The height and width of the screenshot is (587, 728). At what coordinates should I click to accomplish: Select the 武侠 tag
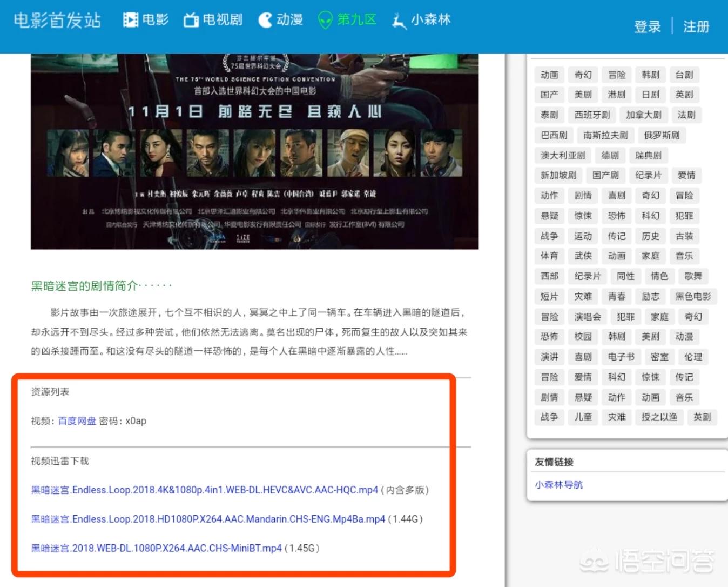pos(583,256)
